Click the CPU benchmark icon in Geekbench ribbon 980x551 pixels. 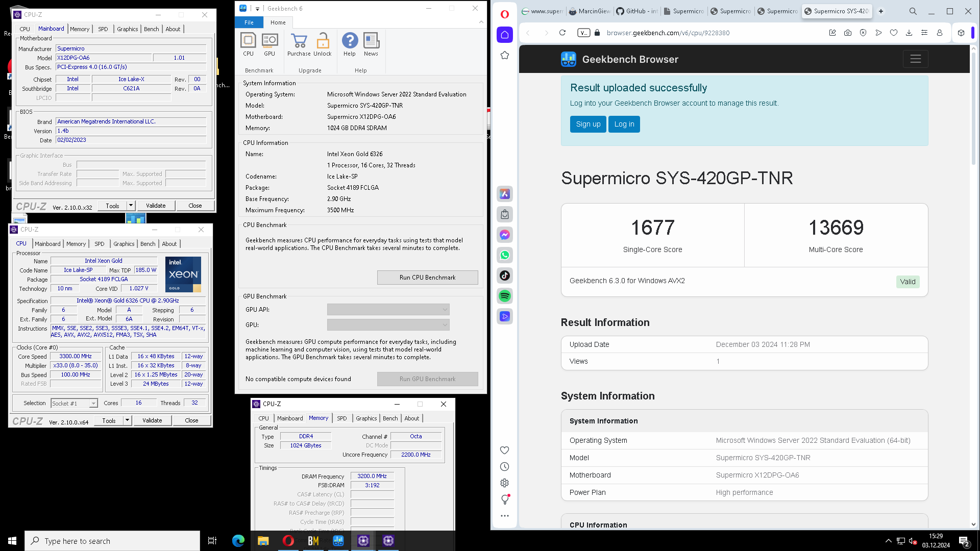tap(248, 44)
